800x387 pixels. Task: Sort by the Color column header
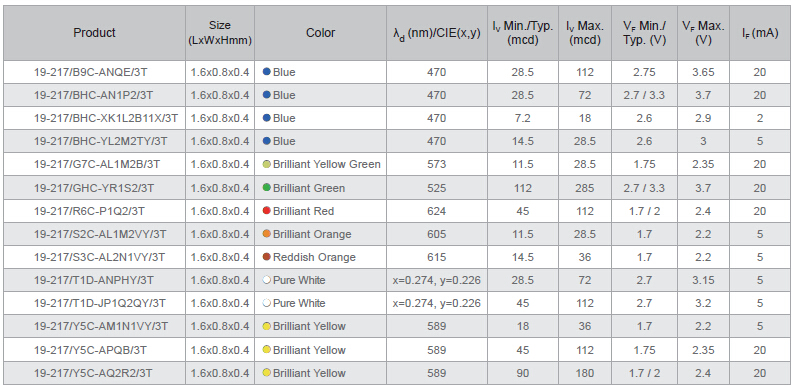(x=320, y=33)
